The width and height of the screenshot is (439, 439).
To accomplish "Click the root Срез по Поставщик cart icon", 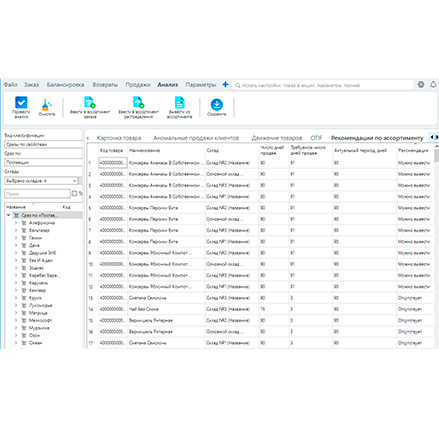I will 16,215.
